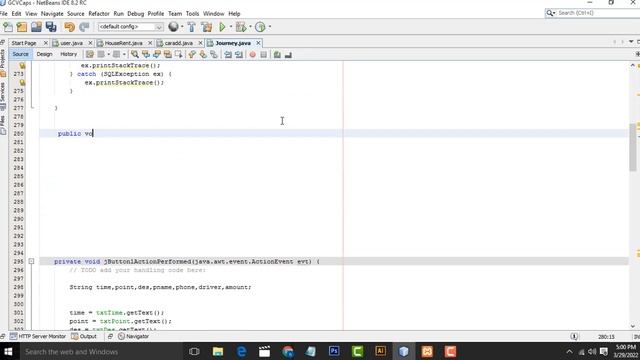
Task: Open the Output panel
Action: coord(84,336)
